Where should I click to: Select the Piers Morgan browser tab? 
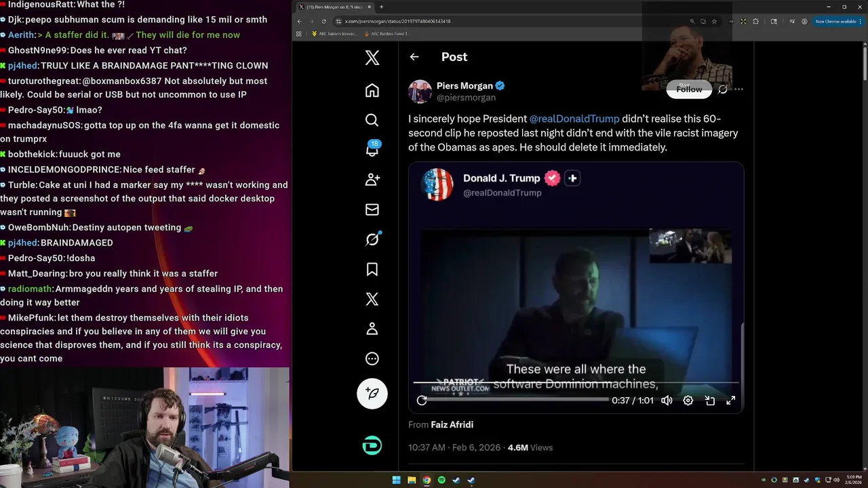pos(335,7)
